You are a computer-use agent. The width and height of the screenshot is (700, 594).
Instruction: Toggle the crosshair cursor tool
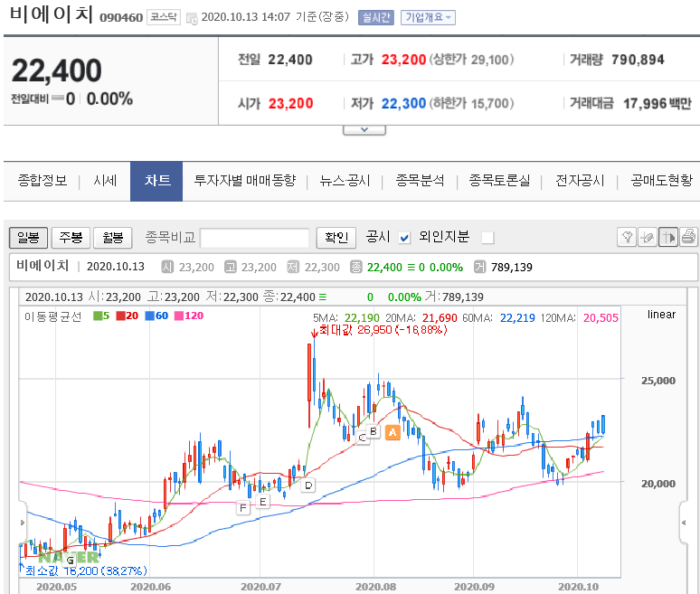point(668,237)
